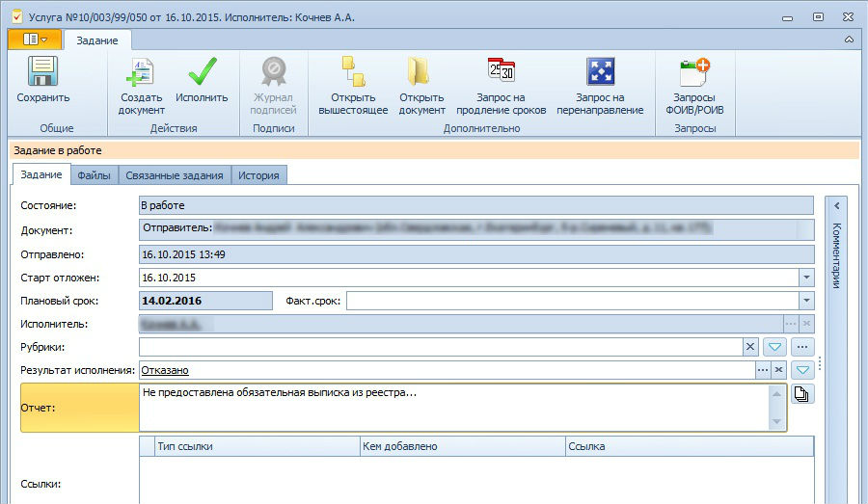Open the orange application menu button
The image size is (868, 504).
click(35, 40)
